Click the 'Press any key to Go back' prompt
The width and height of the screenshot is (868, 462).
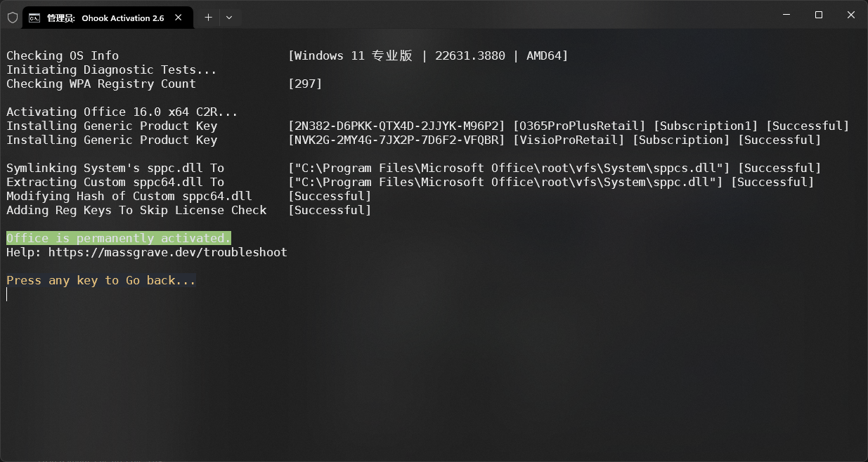(101, 280)
